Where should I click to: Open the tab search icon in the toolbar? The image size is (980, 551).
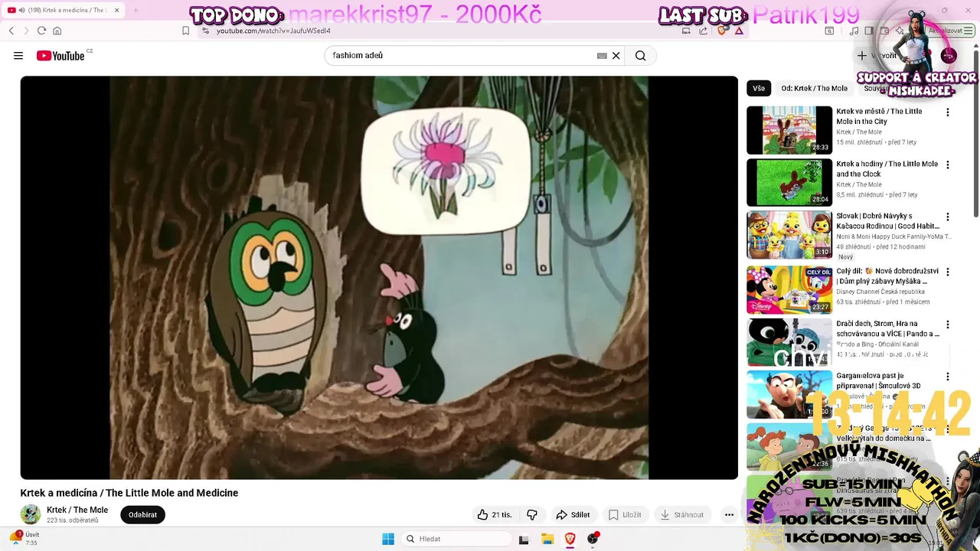pos(829,31)
